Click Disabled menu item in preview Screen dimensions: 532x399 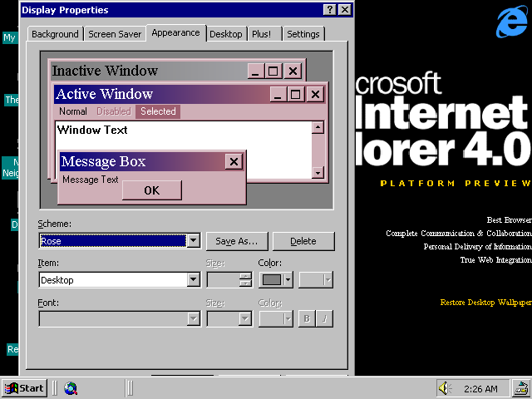point(114,111)
